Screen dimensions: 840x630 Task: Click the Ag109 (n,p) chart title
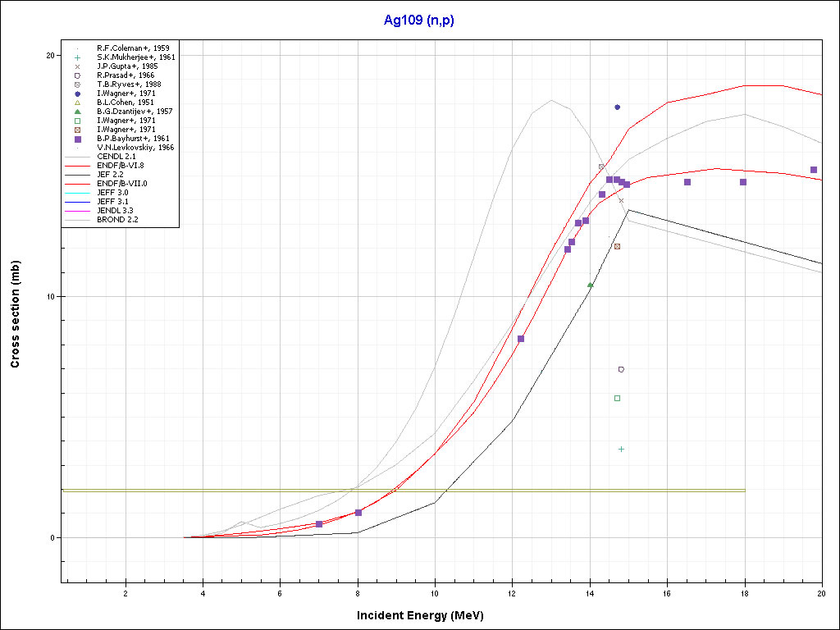point(419,19)
